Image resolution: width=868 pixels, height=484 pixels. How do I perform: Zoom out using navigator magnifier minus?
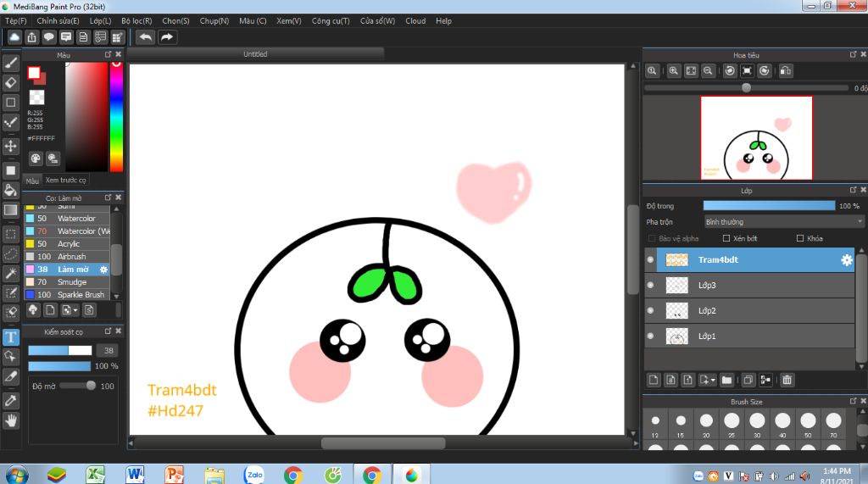708,71
